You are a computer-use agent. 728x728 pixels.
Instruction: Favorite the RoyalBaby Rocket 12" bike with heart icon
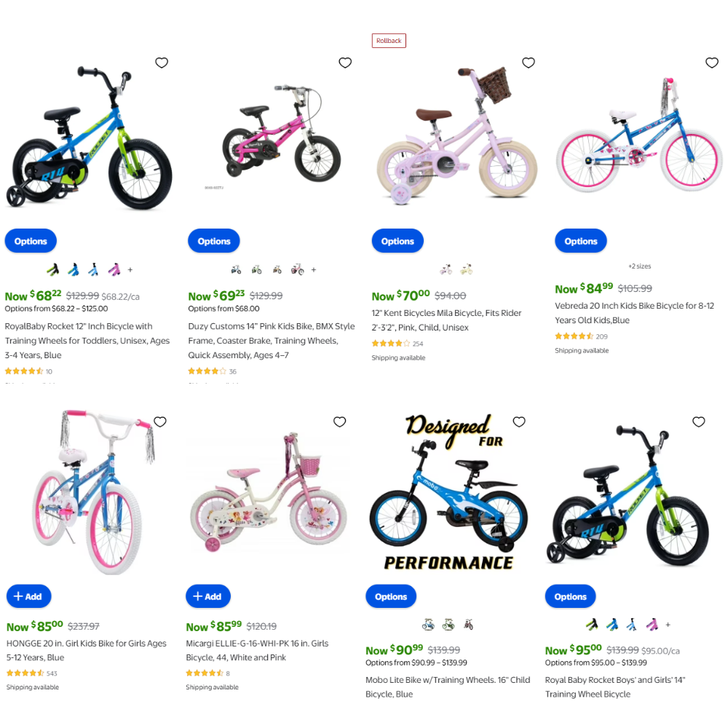[x=162, y=63]
